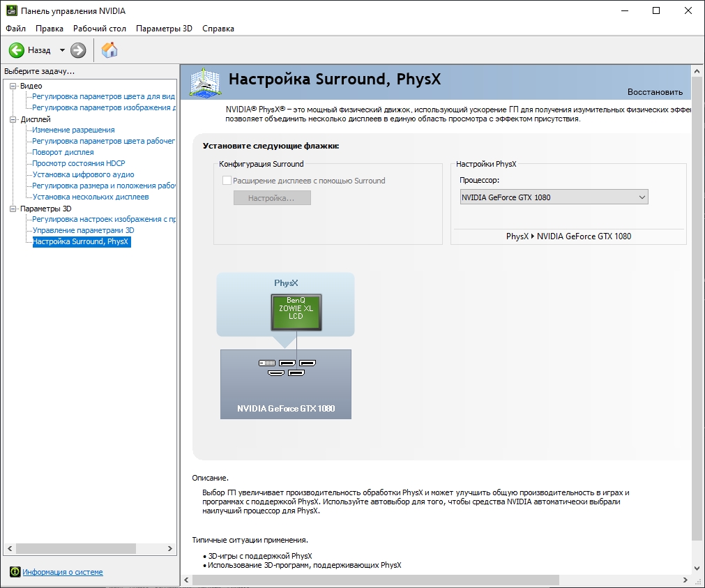705x588 pixels.
Task: Click main pane horizontal scroll right arrow
Action: pos(685,580)
